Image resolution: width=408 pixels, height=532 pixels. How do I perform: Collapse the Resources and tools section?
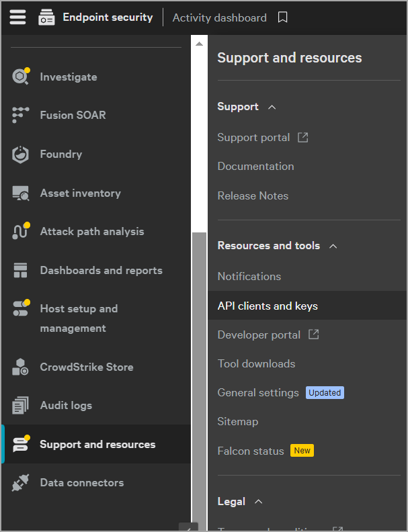click(333, 246)
